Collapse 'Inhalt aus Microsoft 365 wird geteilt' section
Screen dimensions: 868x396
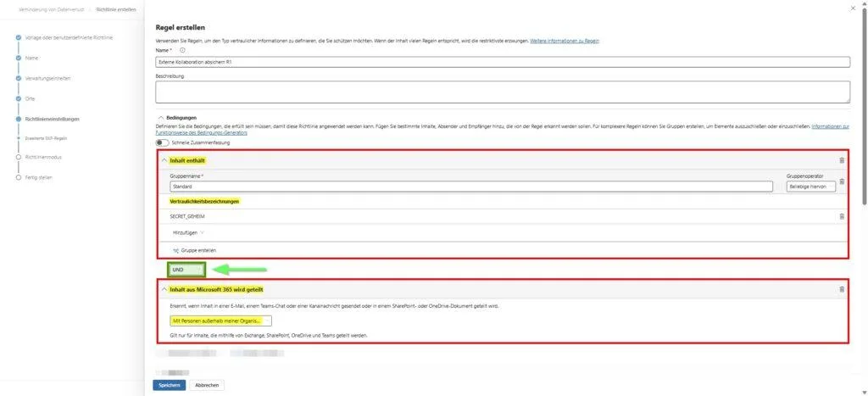point(164,289)
